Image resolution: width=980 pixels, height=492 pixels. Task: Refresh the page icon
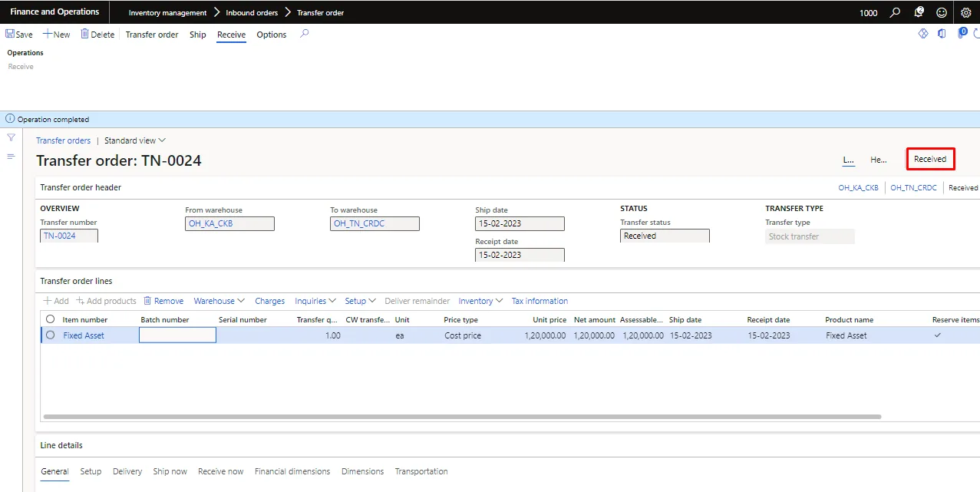point(978,34)
